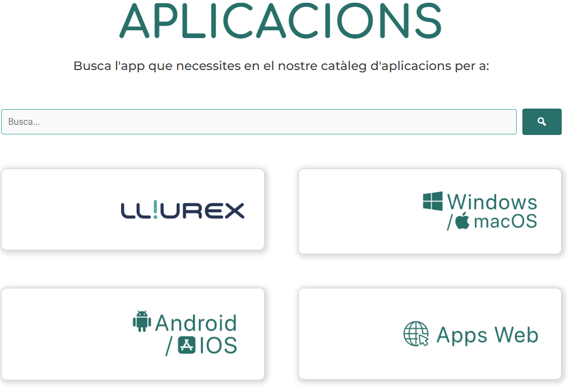Select the "macOS" text label
The height and width of the screenshot is (392, 574).
(505, 222)
